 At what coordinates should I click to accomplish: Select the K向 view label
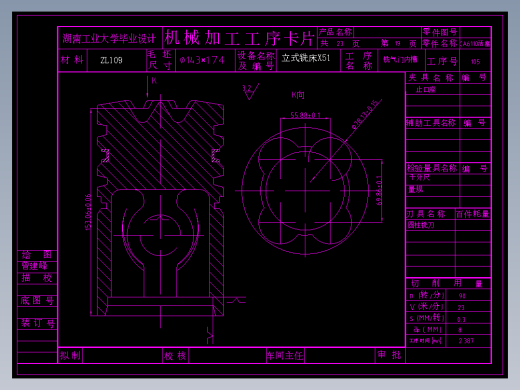298,95
